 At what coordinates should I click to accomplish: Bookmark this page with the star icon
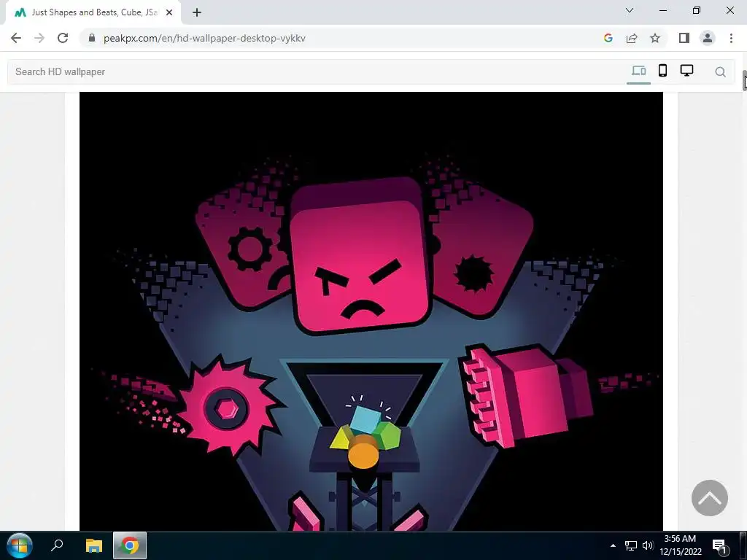(655, 38)
